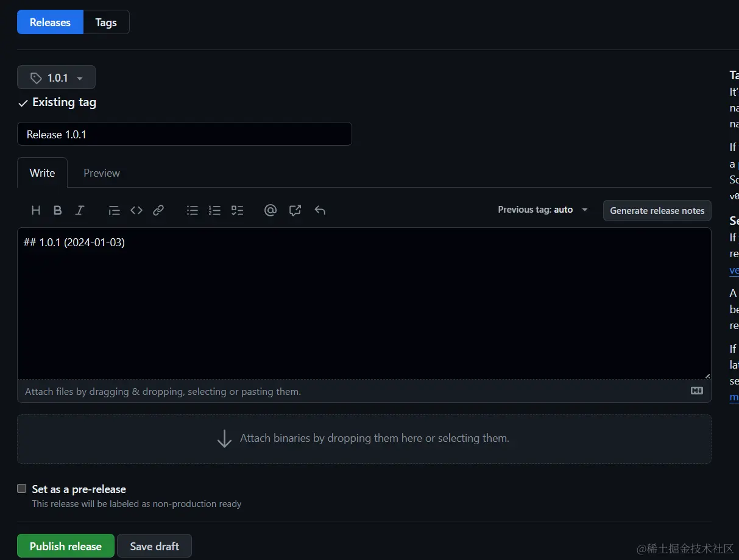739x560 pixels.
Task: Open the 1.0.1 tag selector dropdown
Action: (x=56, y=77)
